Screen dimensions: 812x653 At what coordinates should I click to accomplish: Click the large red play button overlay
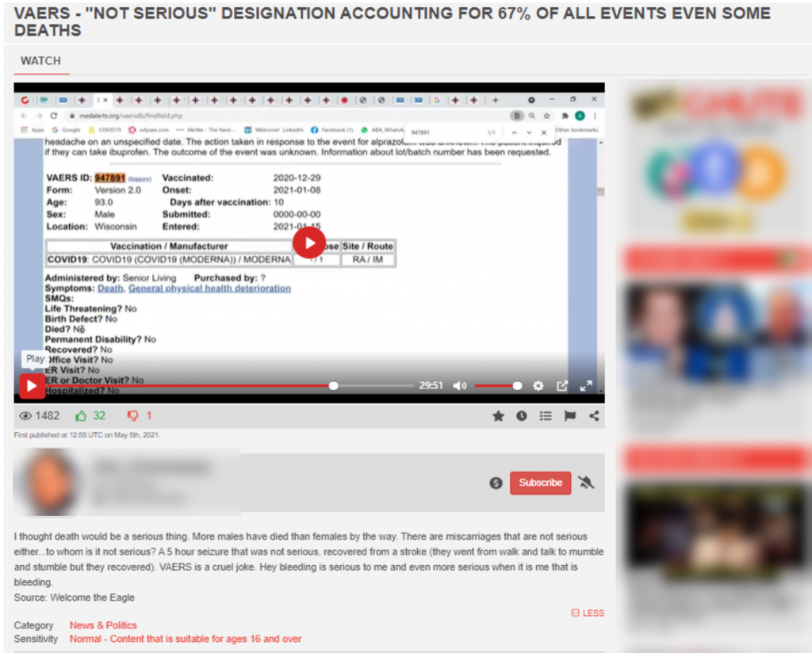point(309,242)
